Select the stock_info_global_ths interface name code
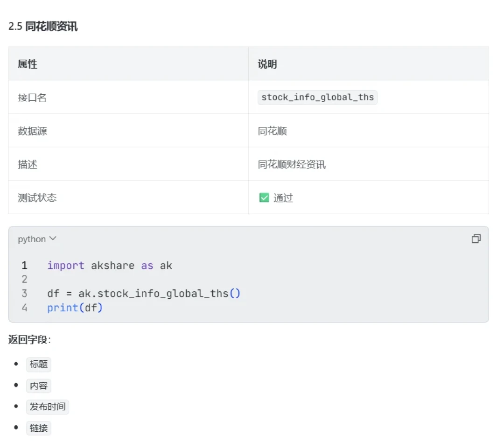Viewport: 504px width, 442px height. point(317,97)
